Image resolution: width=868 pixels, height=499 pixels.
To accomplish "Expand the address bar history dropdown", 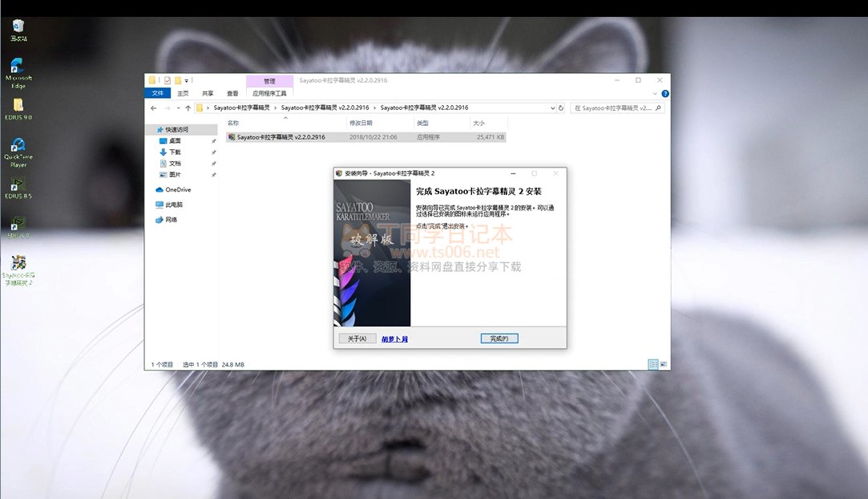I will tap(551, 108).
